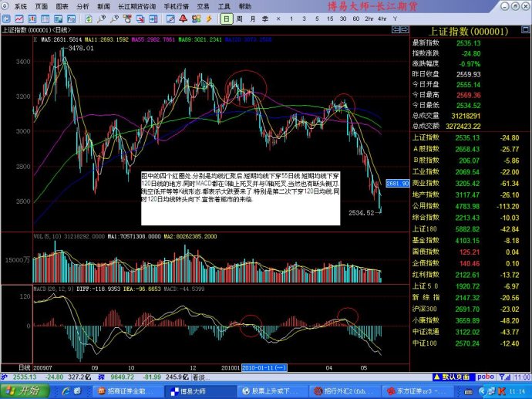Screen dimensions: 532x399
Task: Click the yellow lightning bolt toolbar icon
Action: (x=209, y=19)
